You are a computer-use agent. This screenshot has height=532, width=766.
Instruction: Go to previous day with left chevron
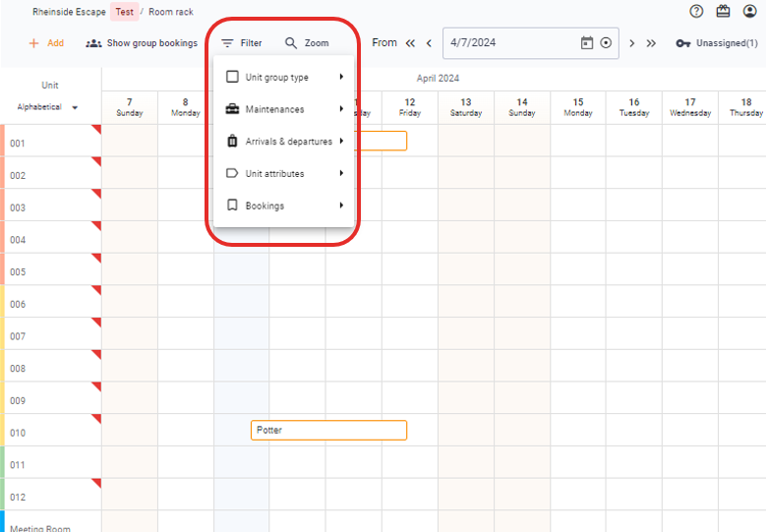[x=429, y=43]
